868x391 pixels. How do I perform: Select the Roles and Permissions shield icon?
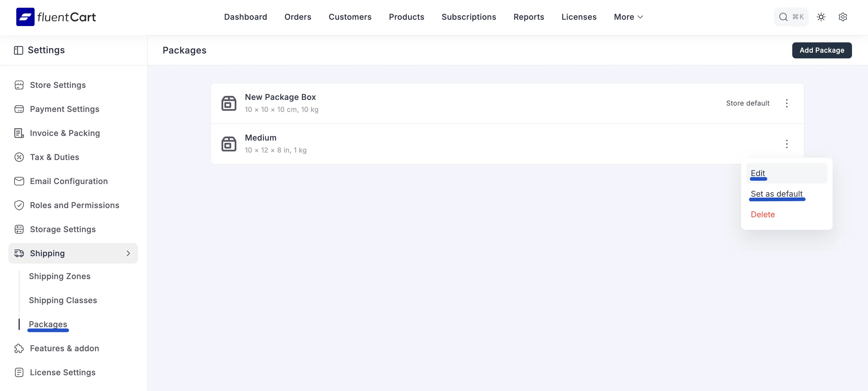(x=19, y=205)
